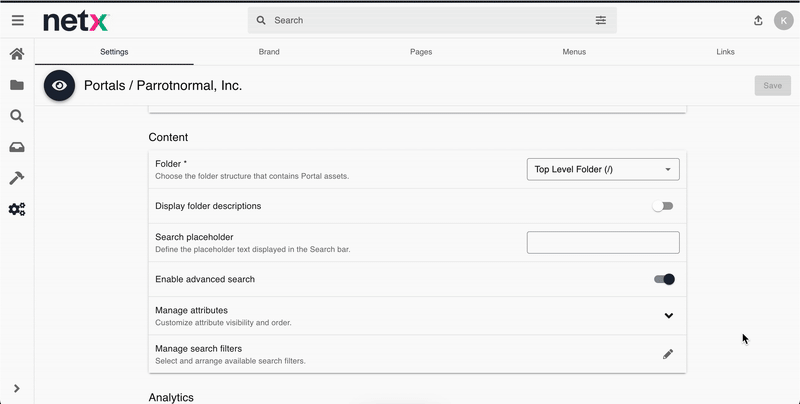
Task: Disable the Enable advanced search switch
Action: coord(664,279)
